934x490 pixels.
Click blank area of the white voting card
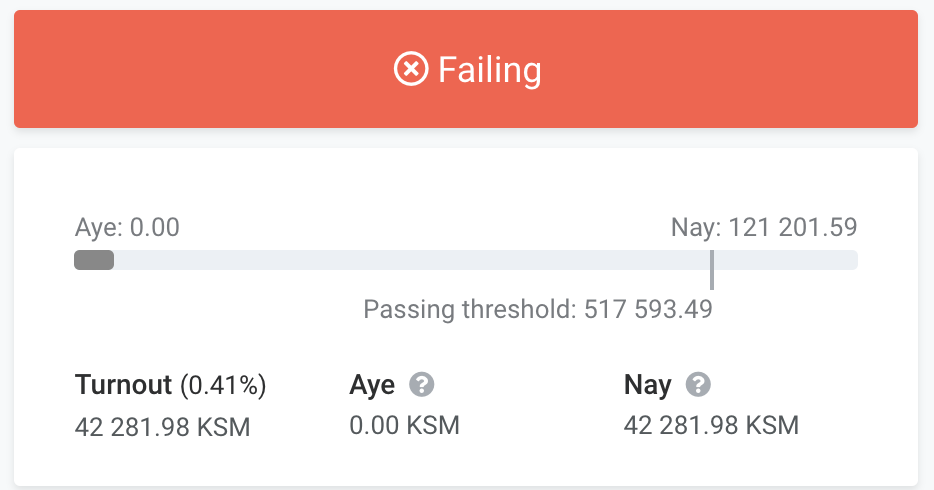coord(466,179)
